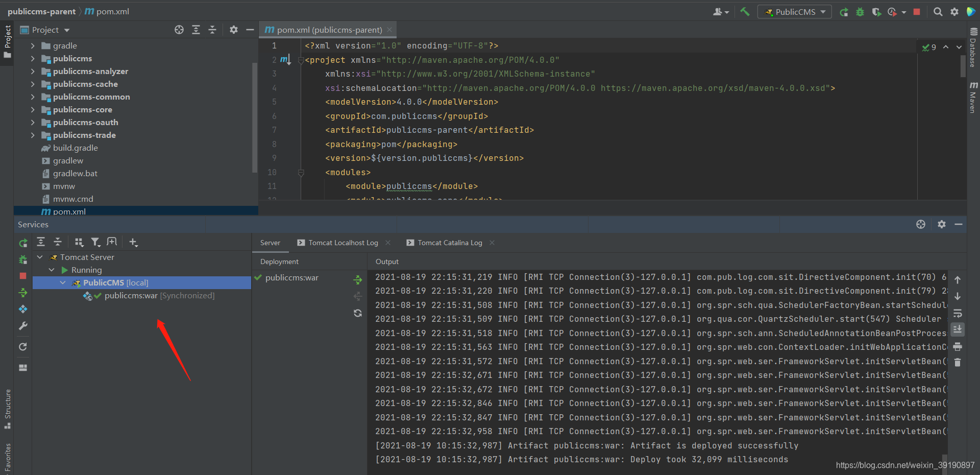Screen dimensions: 980x475
Task: Switch to the Server tab
Action: 271,243
